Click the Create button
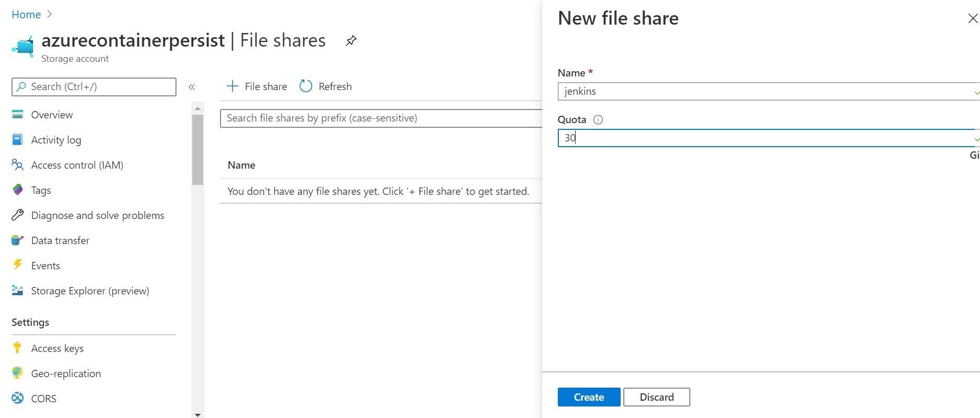This screenshot has height=418, width=980. tap(589, 397)
